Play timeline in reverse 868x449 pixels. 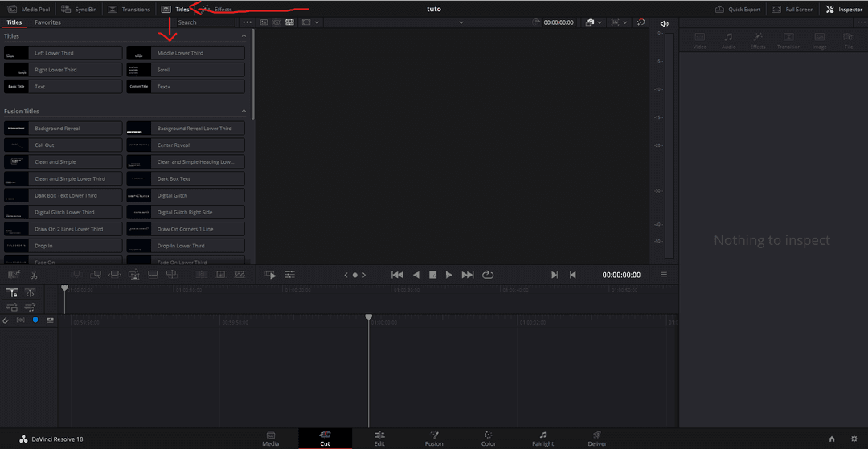416,275
